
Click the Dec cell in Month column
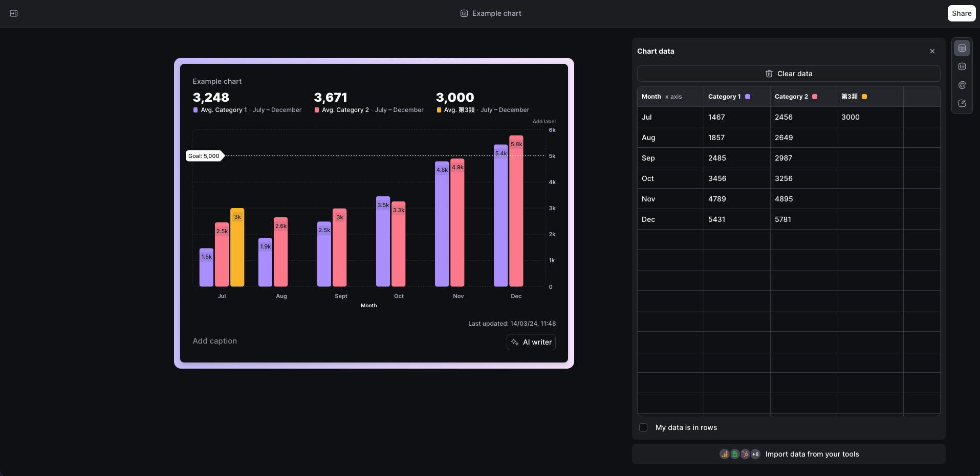(x=670, y=219)
